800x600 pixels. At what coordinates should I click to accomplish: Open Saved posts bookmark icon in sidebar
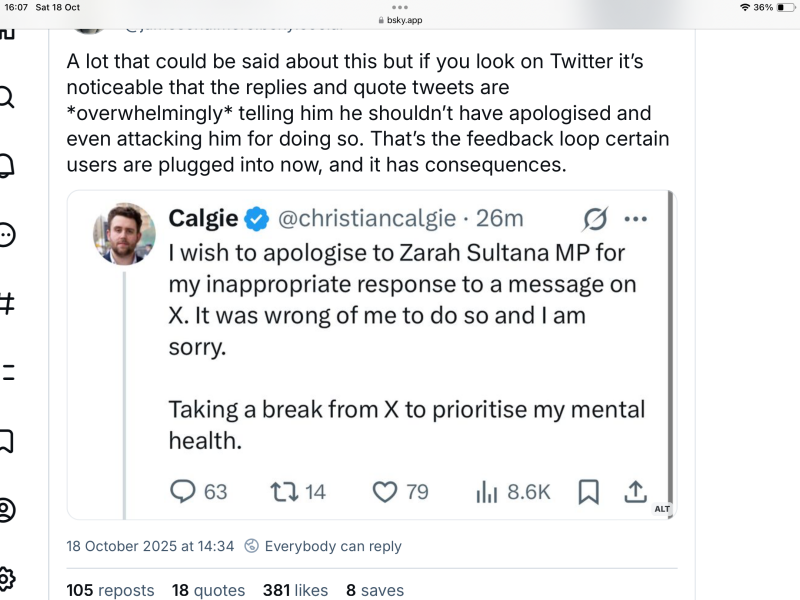pos(6,440)
